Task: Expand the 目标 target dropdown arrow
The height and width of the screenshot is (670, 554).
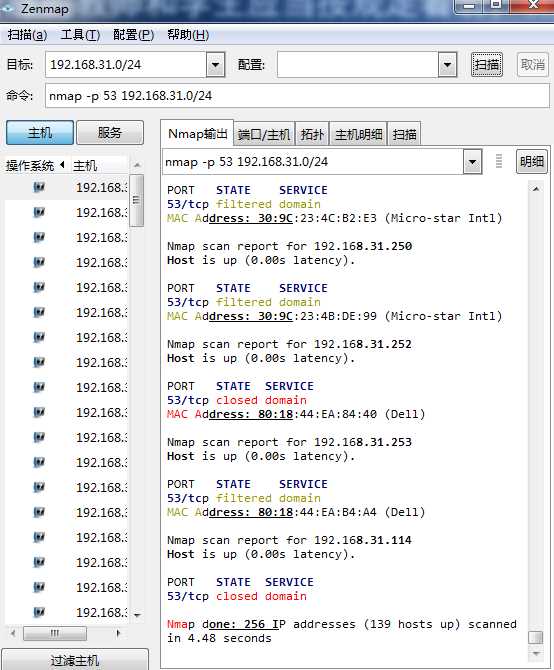Action: 216,65
